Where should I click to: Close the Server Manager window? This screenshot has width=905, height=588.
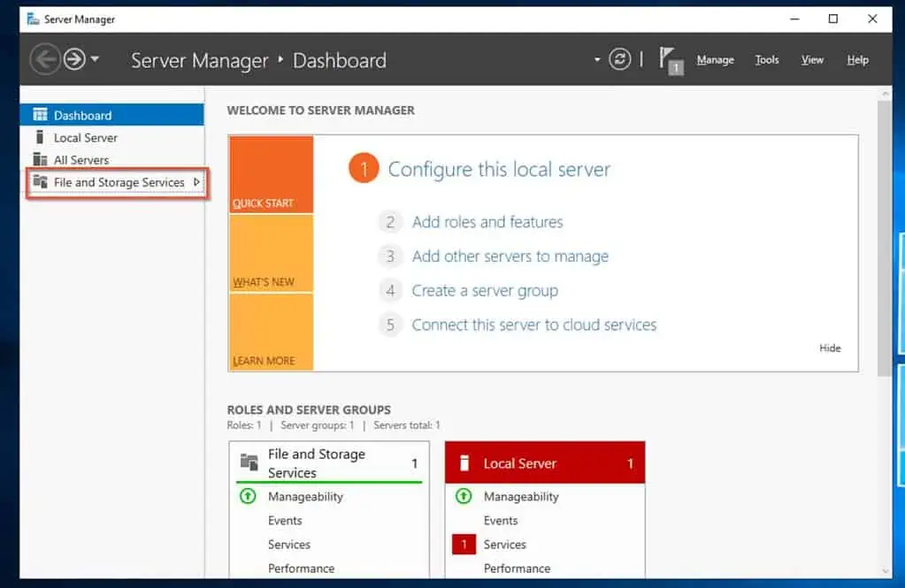click(x=872, y=19)
